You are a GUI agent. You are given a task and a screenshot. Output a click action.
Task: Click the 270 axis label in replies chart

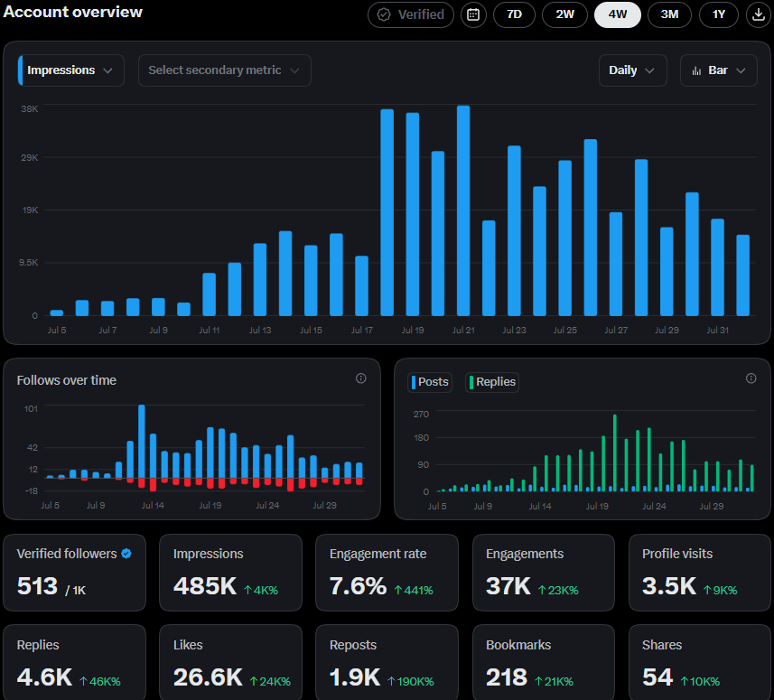[x=421, y=414]
